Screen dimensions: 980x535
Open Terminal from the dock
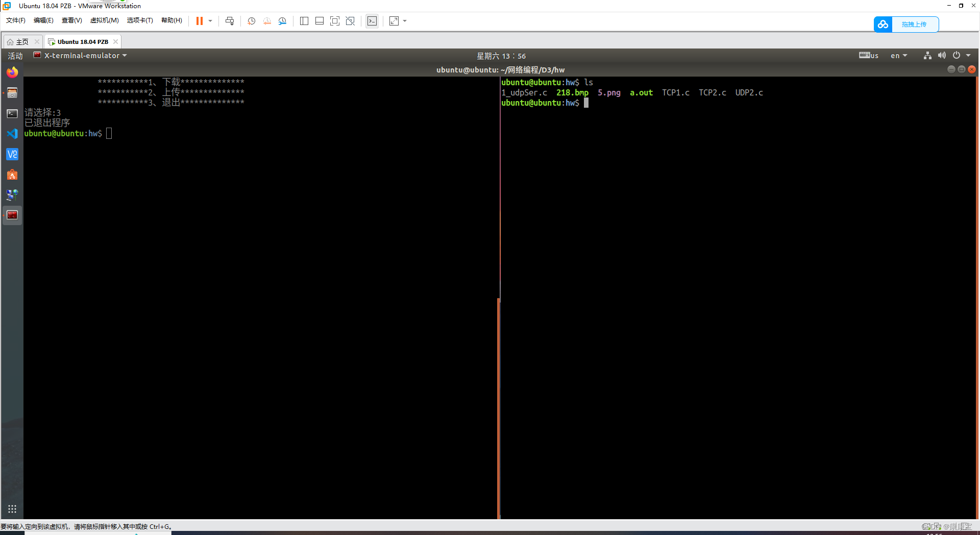click(x=12, y=113)
